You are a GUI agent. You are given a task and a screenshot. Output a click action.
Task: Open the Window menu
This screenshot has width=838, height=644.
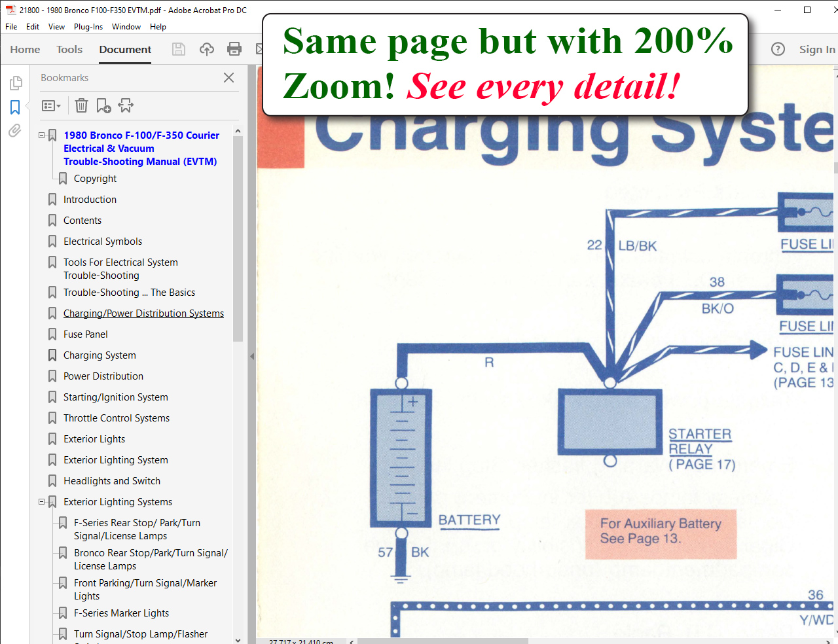pos(126,27)
